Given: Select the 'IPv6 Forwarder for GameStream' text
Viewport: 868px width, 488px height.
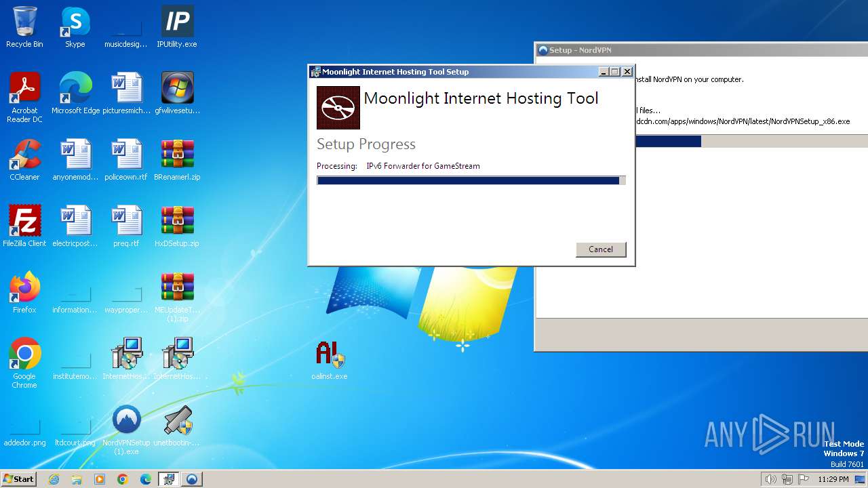Looking at the screenshot, I should tap(423, 166).
